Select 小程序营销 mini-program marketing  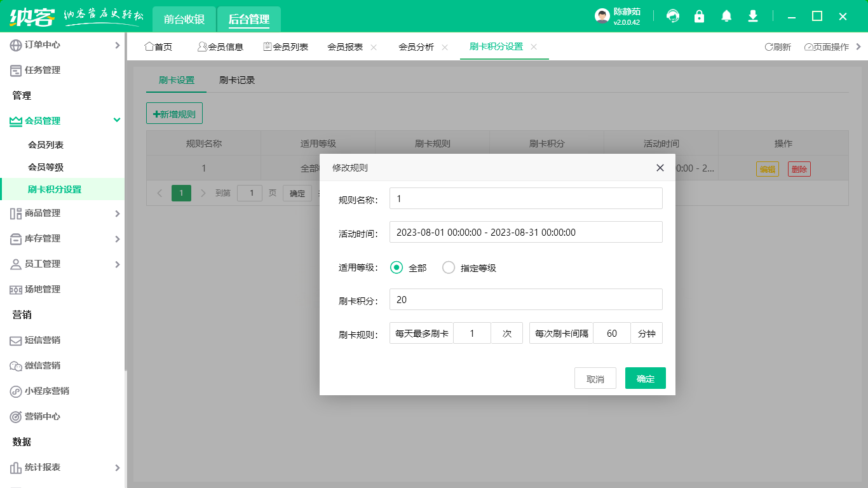click(14, 391)
